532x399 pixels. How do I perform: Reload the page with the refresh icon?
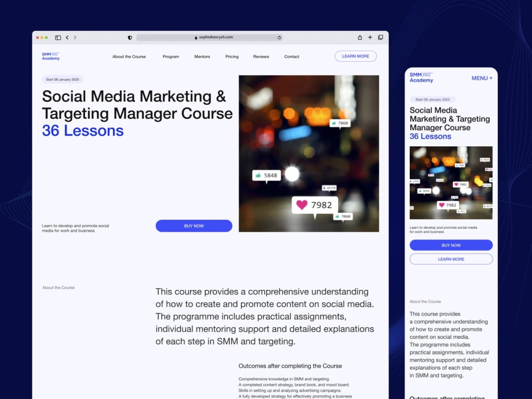point(279,38)
